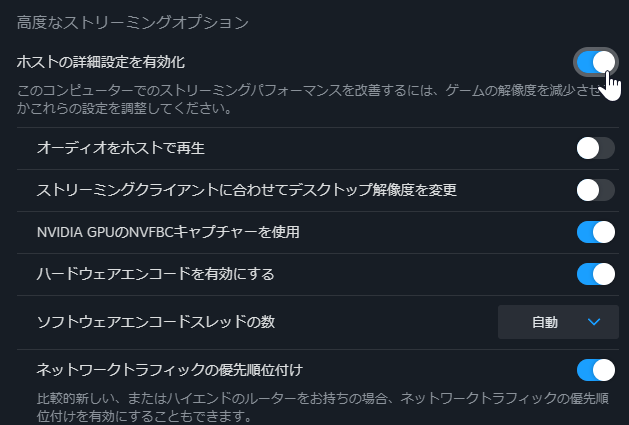Toggle off ホストの詳細設定を有効化 switch

coord(596,62)
